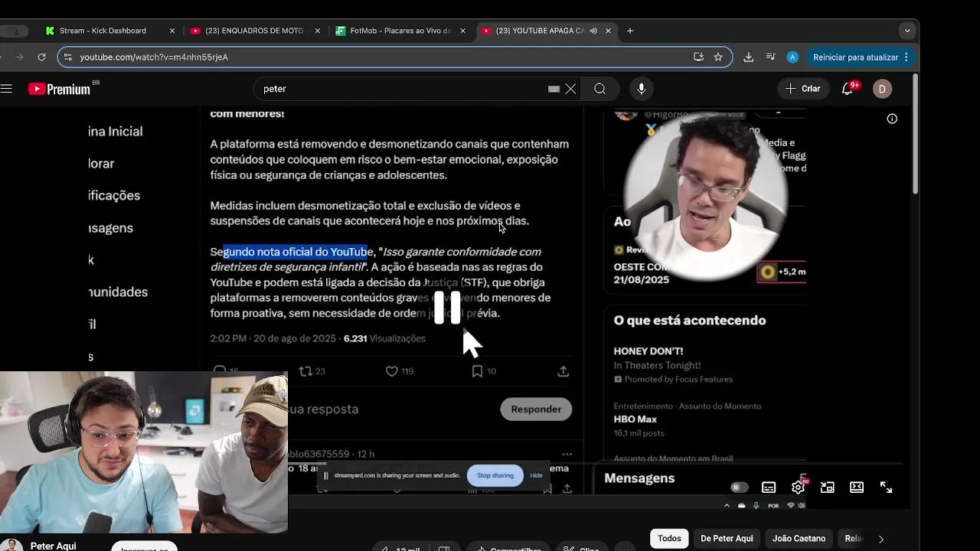Open Chrome downloads

click(x=749, y=57)
